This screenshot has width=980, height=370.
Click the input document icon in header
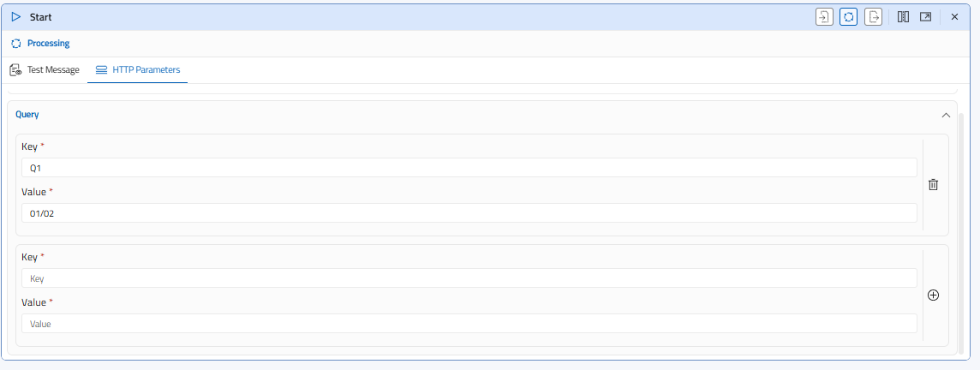point(824,16)
